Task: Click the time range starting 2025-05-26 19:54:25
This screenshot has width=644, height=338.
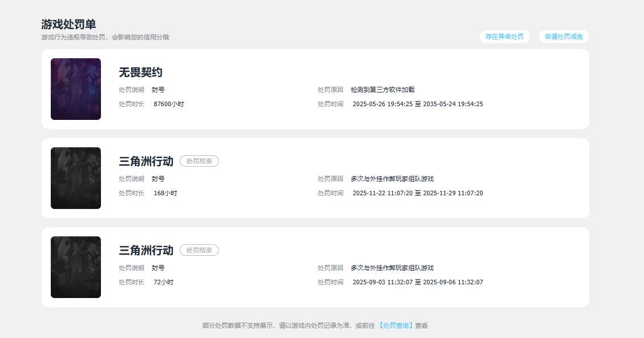Action: click(418, 104)
